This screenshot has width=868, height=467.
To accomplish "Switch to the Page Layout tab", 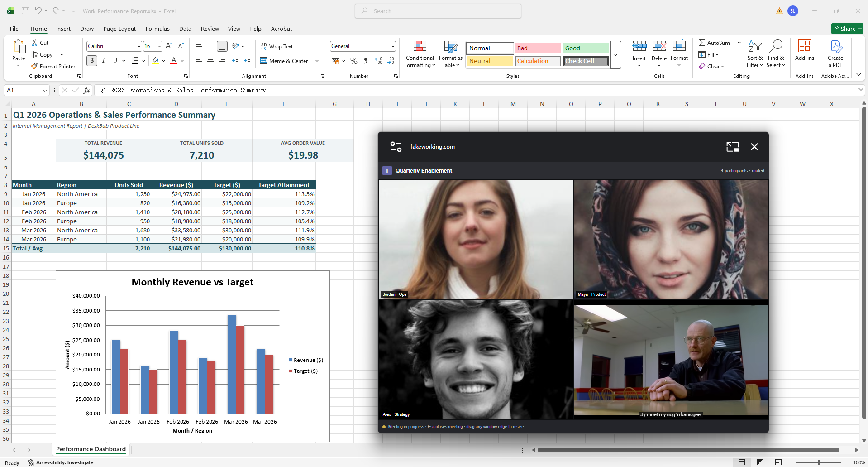I will pos(119,29).
